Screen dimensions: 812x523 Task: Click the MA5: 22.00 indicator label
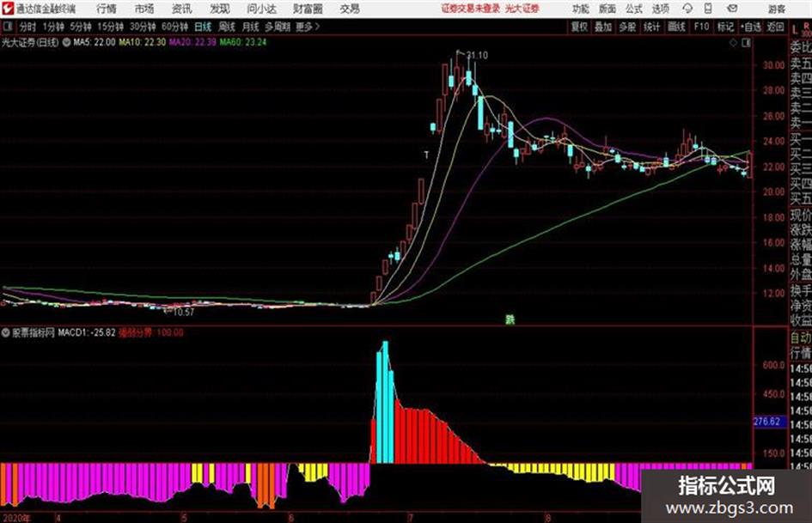tap(95, 42)
